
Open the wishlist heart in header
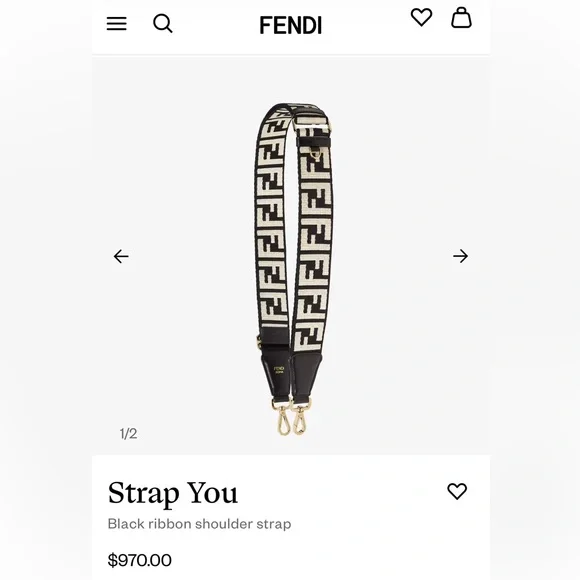[421, 17]
